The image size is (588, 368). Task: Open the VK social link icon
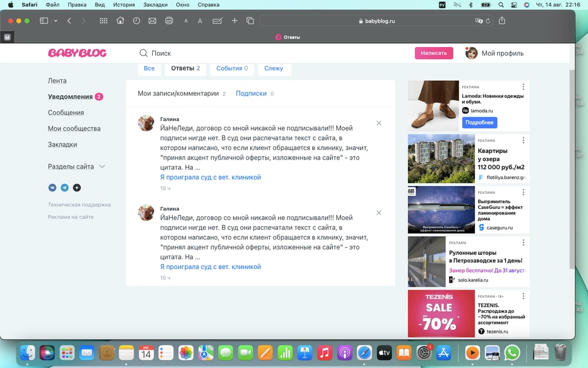[x=52, y=188]
